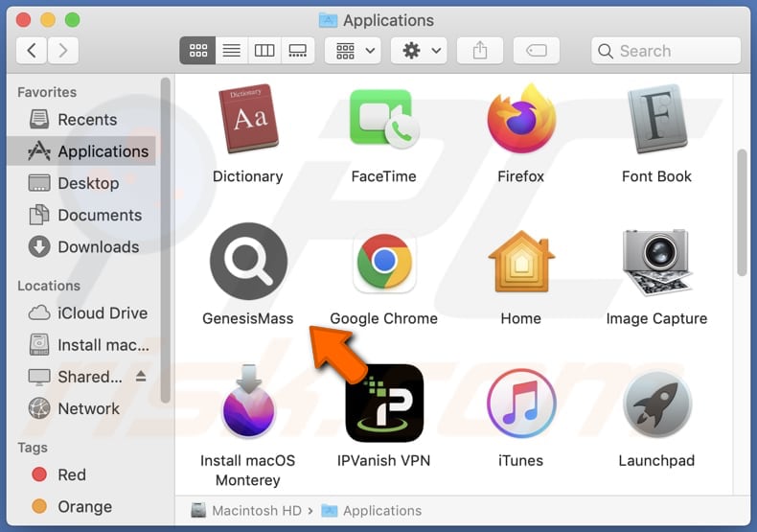Switch to list view
757x532 pixels.
pyautogui.click(x=232, y=50)
